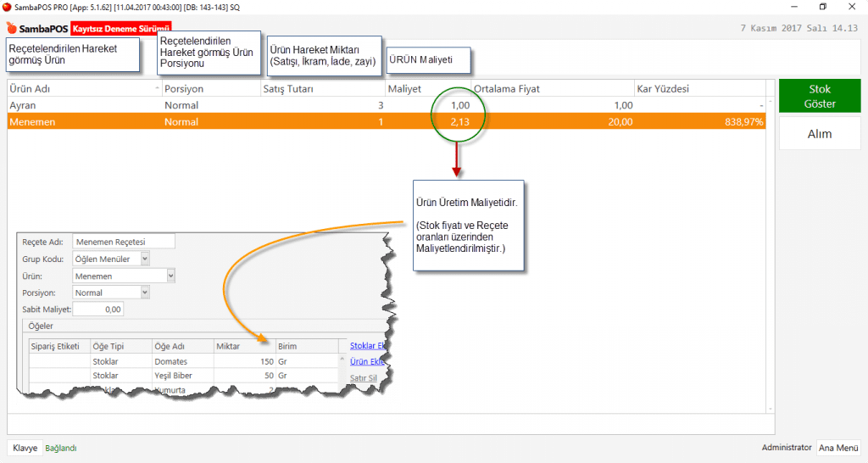Viewport: 868px width, 463px height.
Task: Open the Alım screen
Action: (x=819, y=134)
